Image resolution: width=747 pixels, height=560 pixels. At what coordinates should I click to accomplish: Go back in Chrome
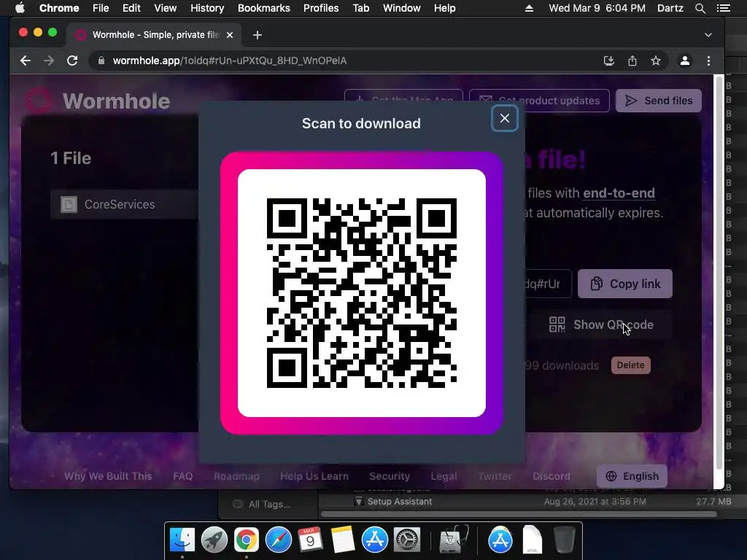tap(26, 61)
